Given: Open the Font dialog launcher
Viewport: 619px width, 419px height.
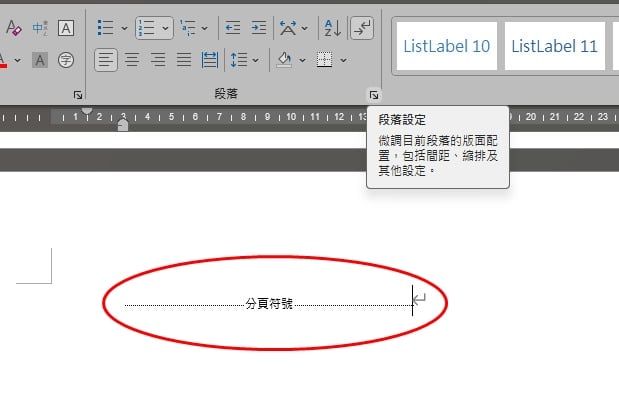Looking at the screenshot, I should (x=78, y=95).
